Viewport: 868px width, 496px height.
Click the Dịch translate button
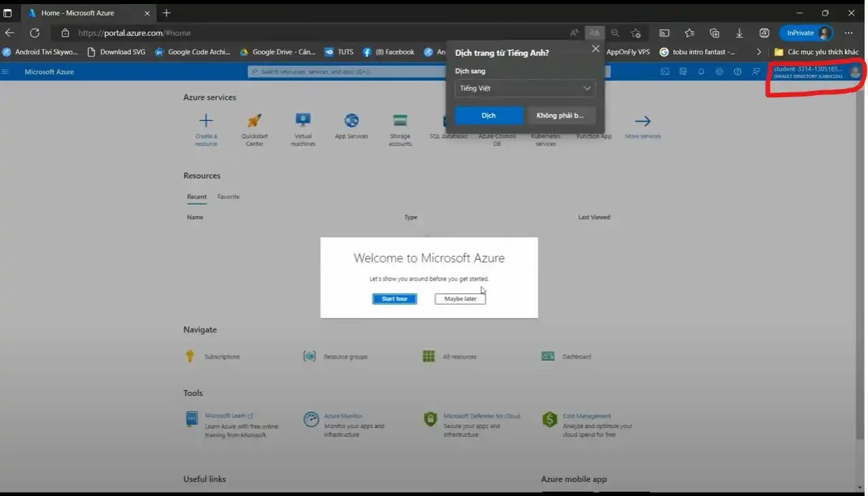[489, 116]
